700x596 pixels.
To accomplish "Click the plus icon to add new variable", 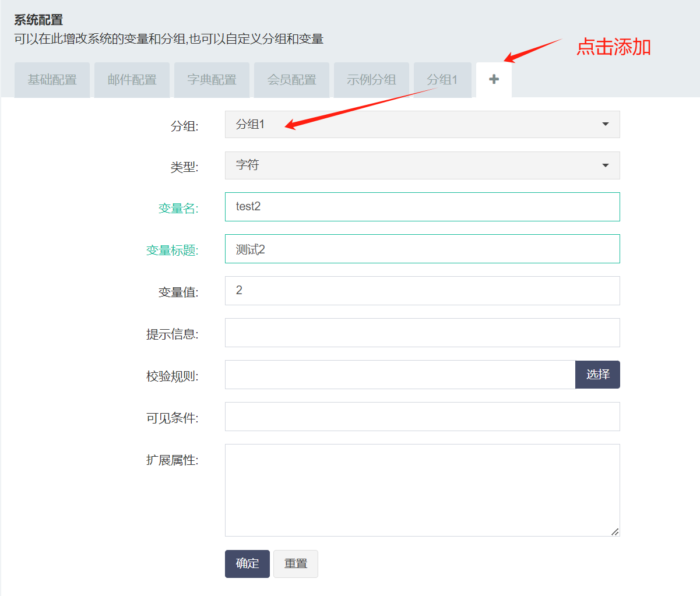I will pos(494,79).
